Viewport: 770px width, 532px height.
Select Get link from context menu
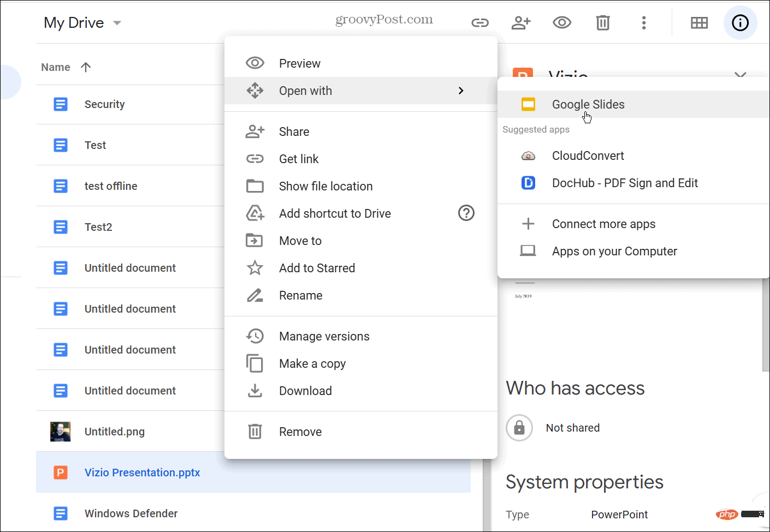(x=361, y=159)
